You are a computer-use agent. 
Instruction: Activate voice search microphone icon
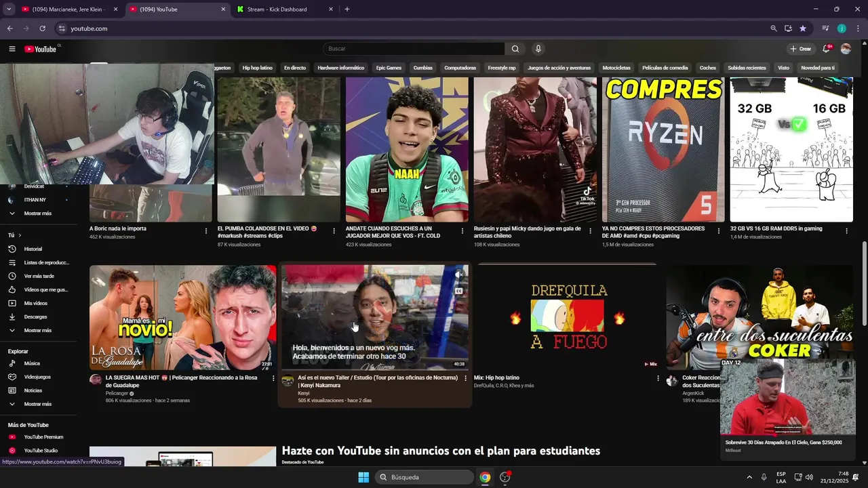tap(538, 49)
